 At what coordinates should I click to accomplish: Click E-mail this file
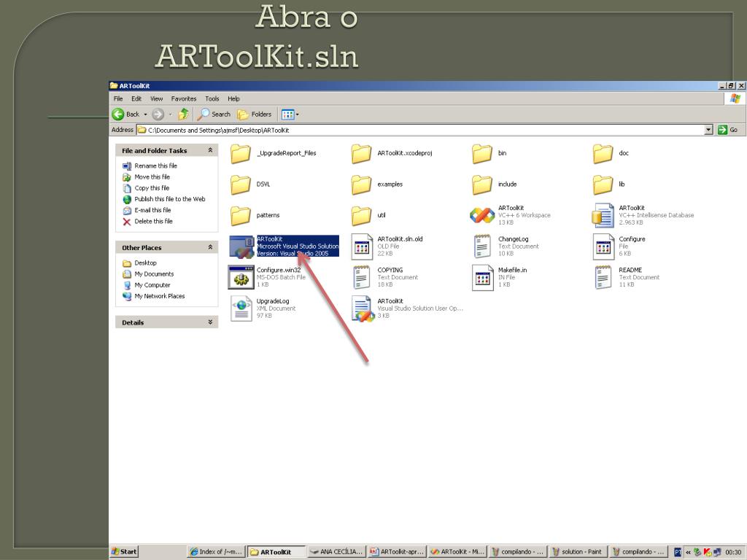tap(147, 210)
